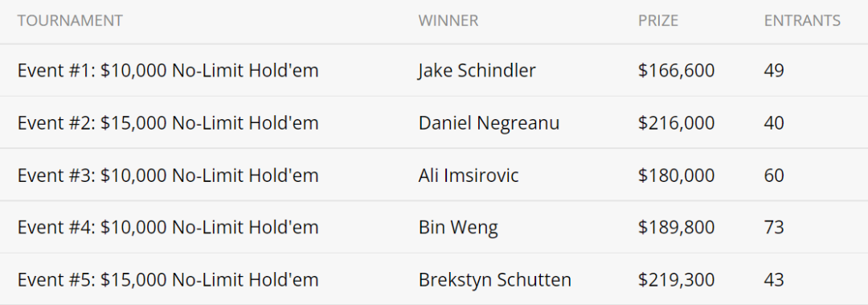Image resolution: width=868 pixels, height=305 pixels.
Task: Click the $216,000 prize cell
Action: point(676,122)
